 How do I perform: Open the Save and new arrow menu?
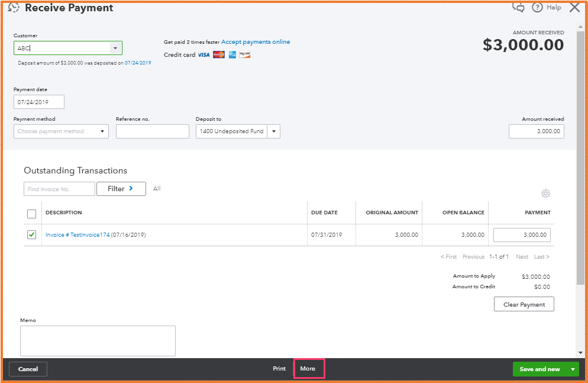tap(573, 369)
